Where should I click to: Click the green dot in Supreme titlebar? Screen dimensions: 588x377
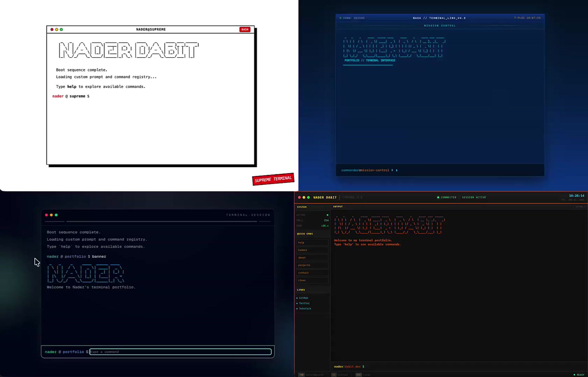(x=61, y=29)
